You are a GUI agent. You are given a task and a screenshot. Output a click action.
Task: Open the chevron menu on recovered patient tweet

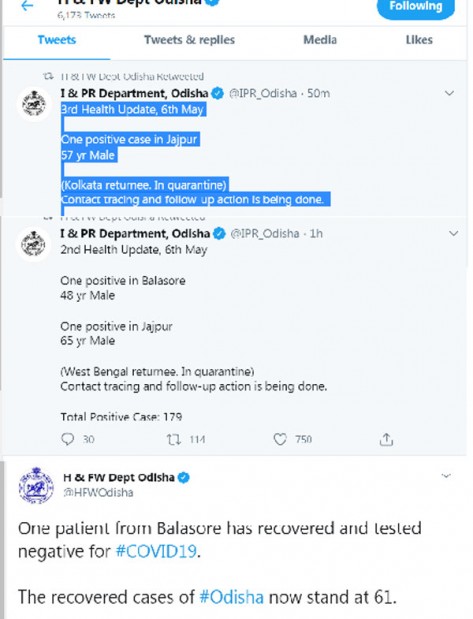coord(446,476)
